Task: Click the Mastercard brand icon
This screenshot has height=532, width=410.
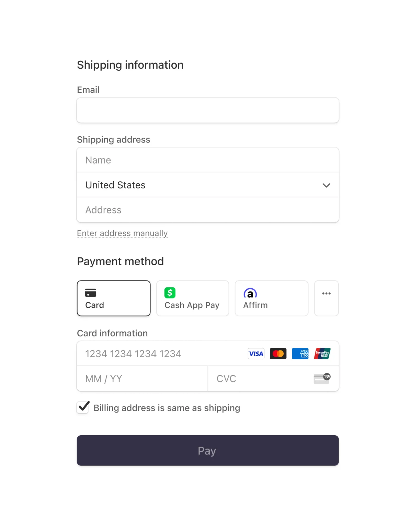Action: (278, 354)
